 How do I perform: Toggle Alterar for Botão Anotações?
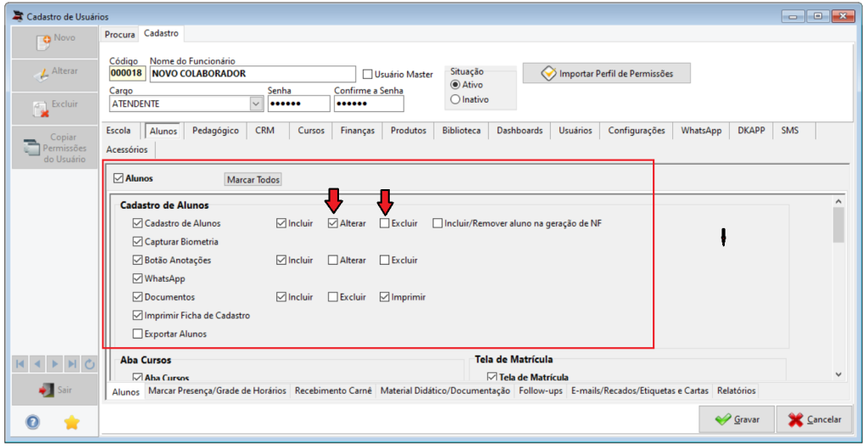(332, 260)
